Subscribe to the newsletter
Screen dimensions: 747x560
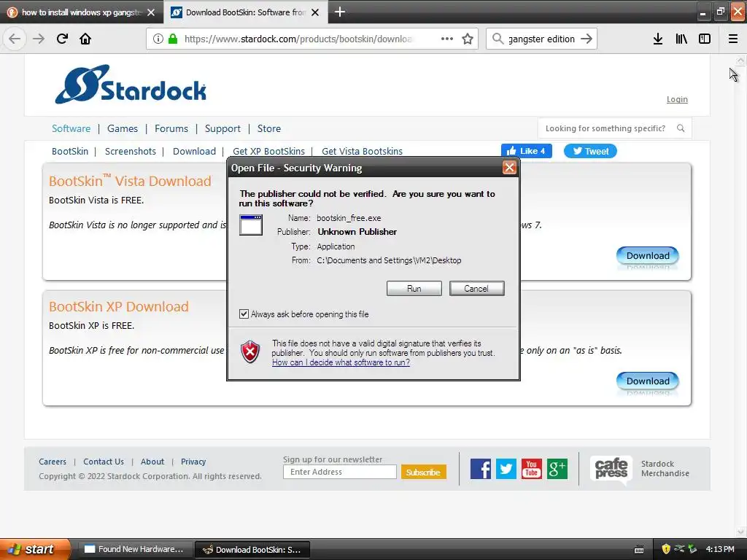tap(424, 472)
